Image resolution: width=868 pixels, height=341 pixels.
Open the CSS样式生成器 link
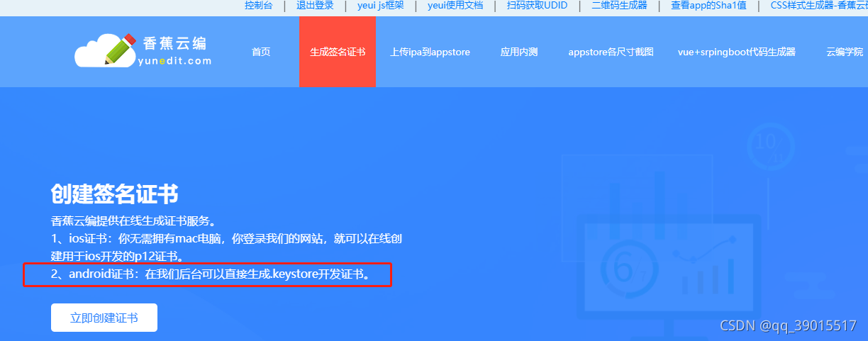[x=819, y=6]
